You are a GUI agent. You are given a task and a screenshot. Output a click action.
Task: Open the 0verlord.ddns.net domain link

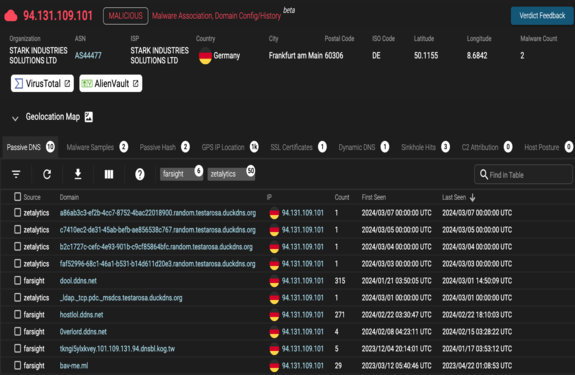coord(83,332)
